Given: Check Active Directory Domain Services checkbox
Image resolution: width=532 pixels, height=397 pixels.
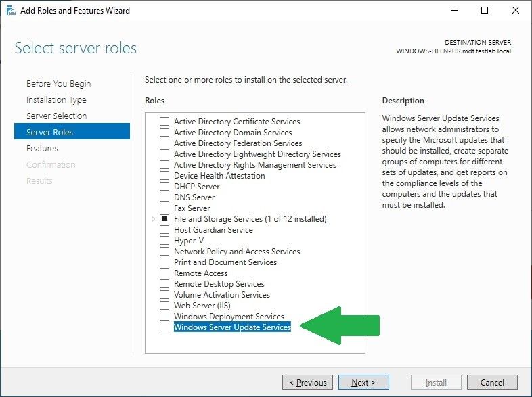Looking at the screenshot, I should click(x=164, y=132).
